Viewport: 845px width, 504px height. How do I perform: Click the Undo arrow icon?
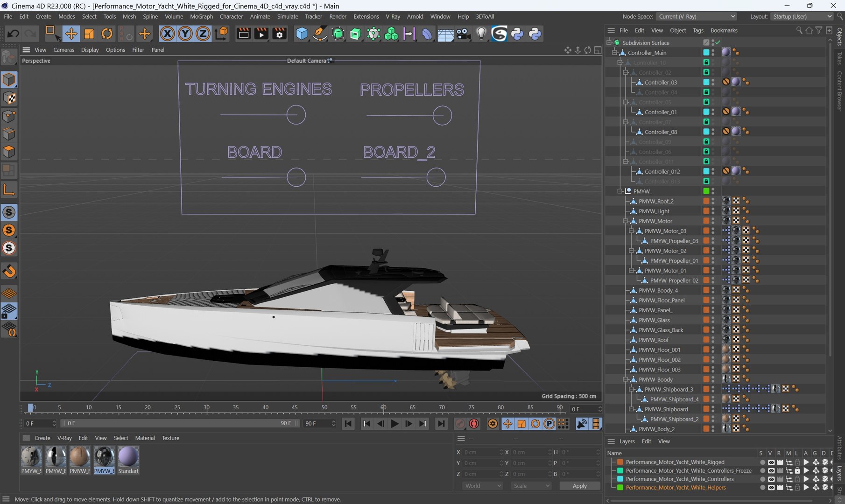(x=13, y=34)
